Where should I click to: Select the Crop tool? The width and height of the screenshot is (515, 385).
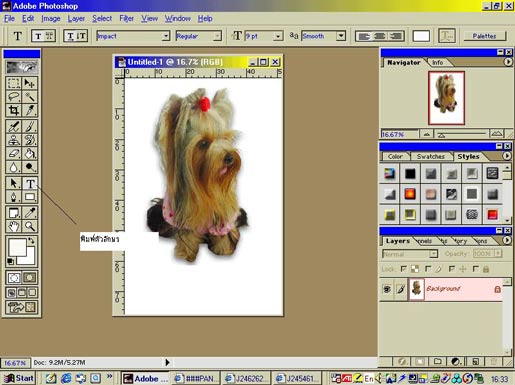coord(14,110)
